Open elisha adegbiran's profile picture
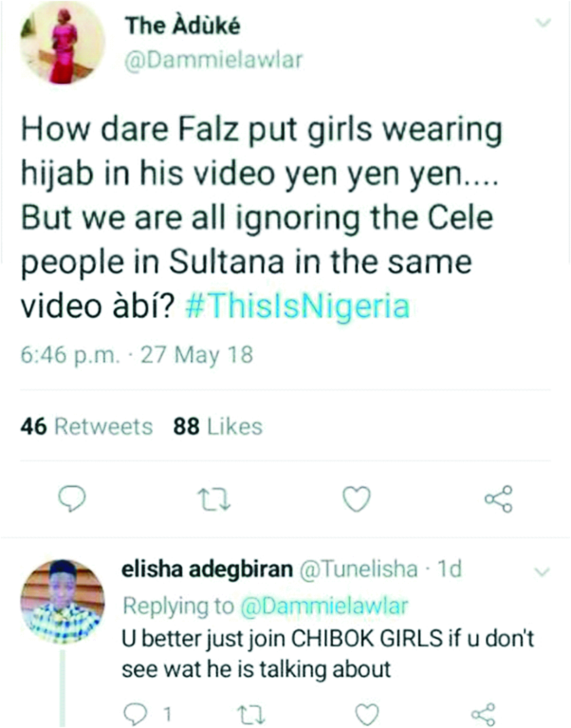The width and height of the screenshot is (571, 728). tap(62, 602)
